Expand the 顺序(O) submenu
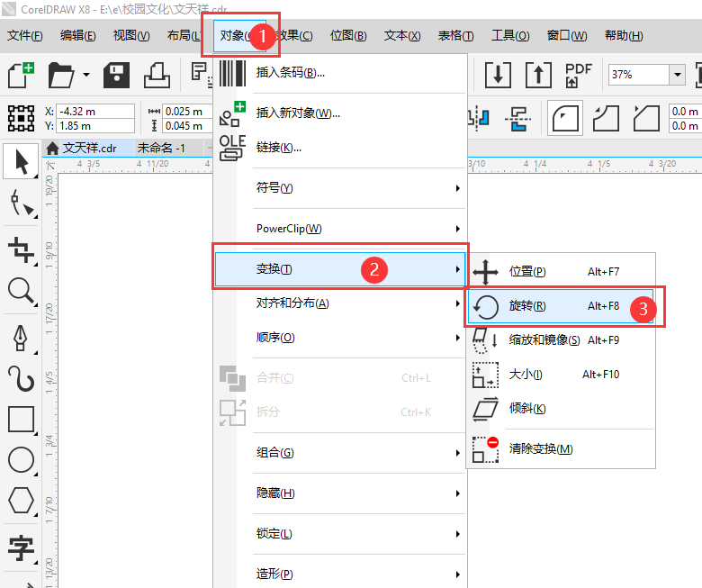This screenshot has height=588, width=702. [340, 338]
